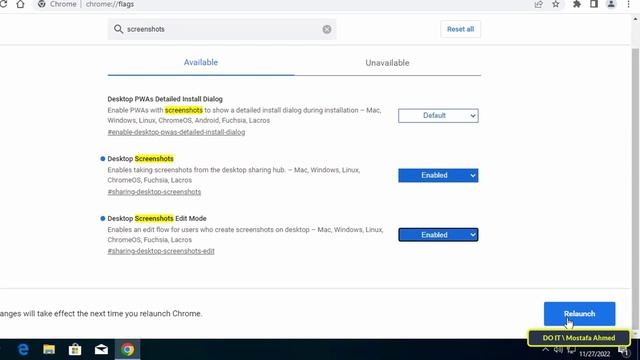Open the #enable-desktop-pwas-detailed-install-dialog link
Screen dimensions: 640x360
point(176,132)
